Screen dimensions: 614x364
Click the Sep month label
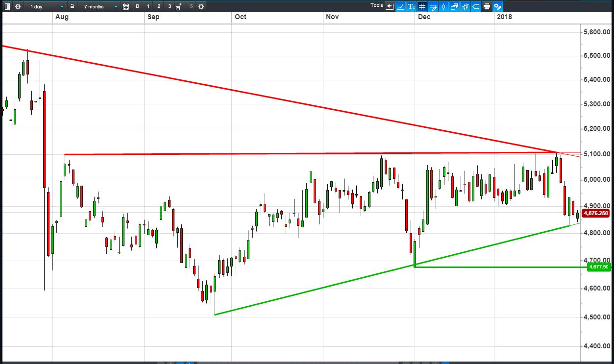pyautogui.click(x=153, y=17)
